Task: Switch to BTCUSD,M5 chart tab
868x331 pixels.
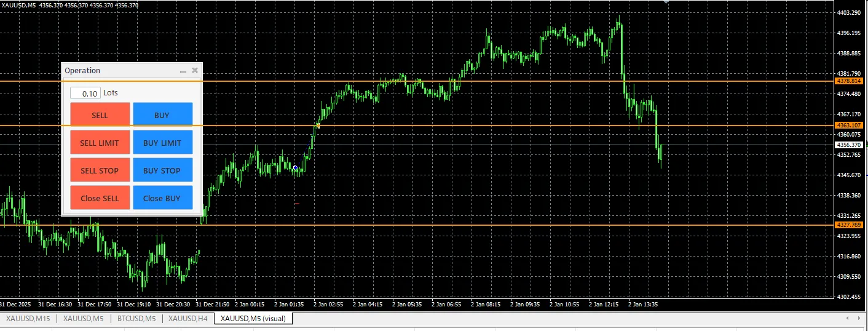Action: [x=136, y=318]
